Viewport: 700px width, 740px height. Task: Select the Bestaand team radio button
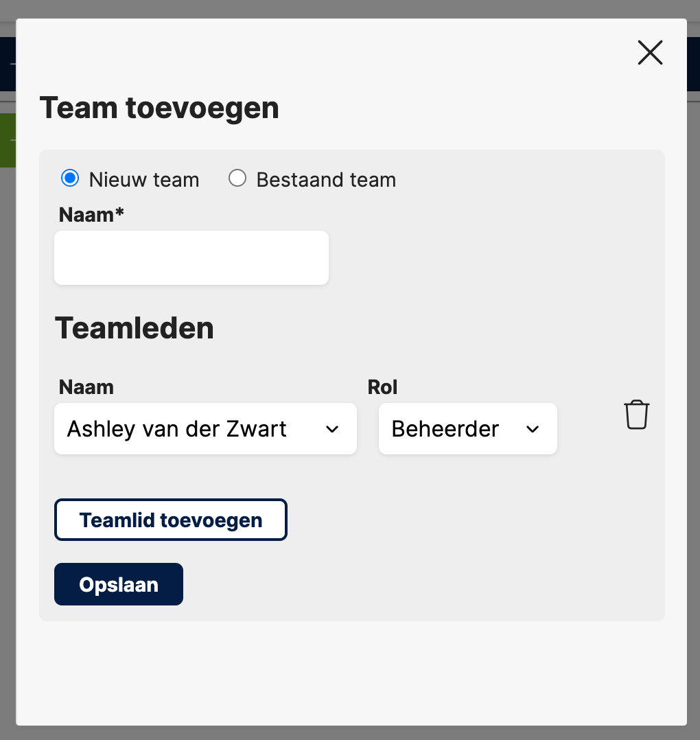click(x=237, y=178)
